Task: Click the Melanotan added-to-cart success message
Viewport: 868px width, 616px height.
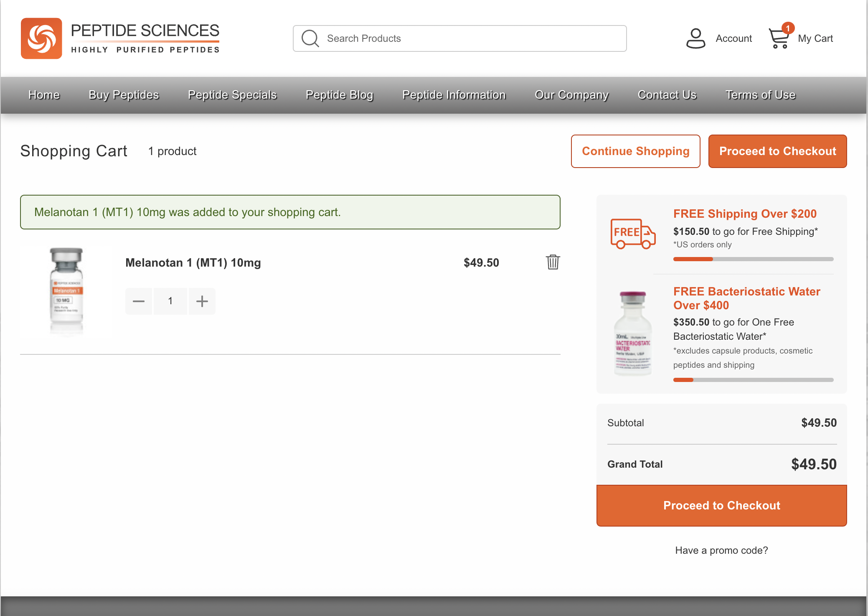Action: coord(290,212)
